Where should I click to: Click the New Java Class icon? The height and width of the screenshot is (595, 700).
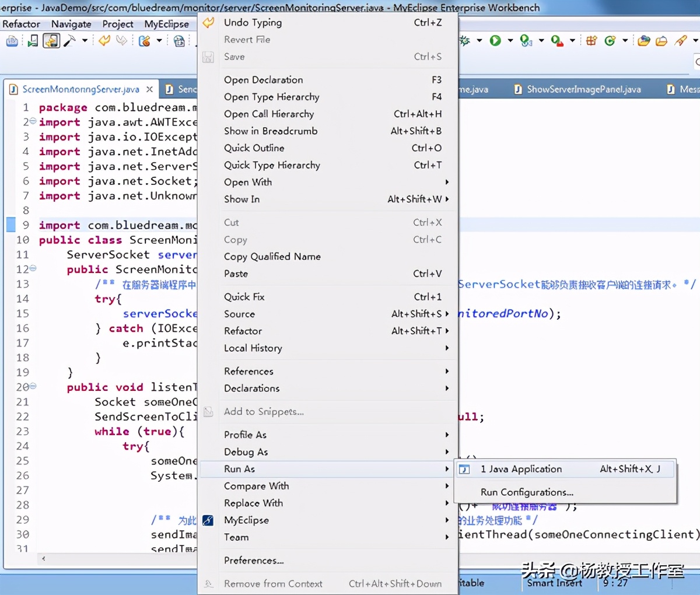(610, 40)
